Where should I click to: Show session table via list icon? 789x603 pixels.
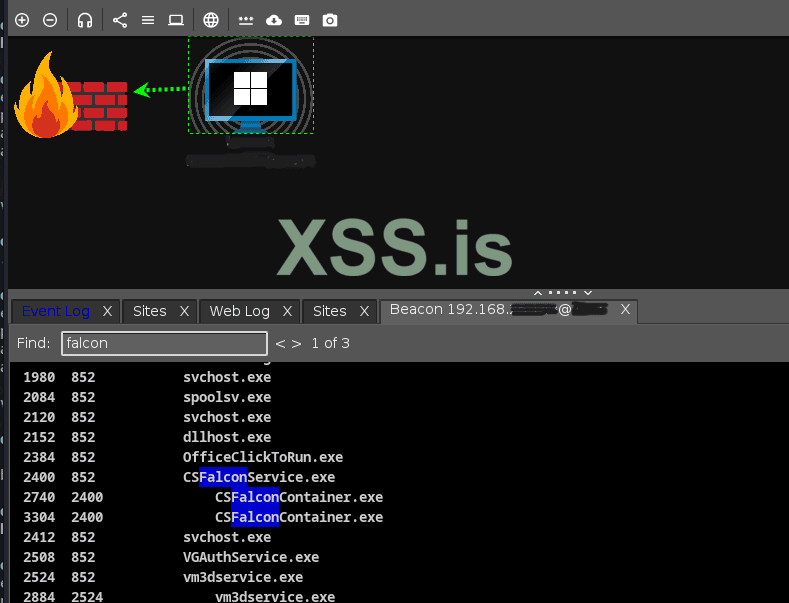coord(148,20)
